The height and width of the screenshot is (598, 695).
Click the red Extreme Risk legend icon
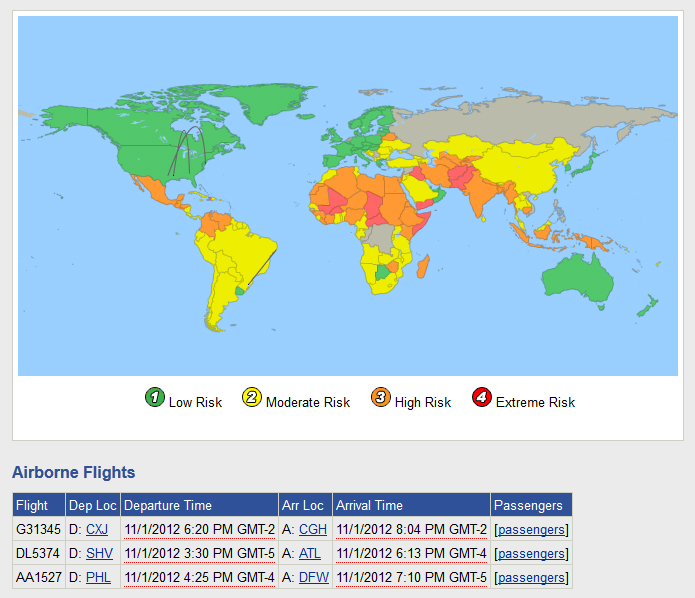pyautogui.click(x=482, y=398)
